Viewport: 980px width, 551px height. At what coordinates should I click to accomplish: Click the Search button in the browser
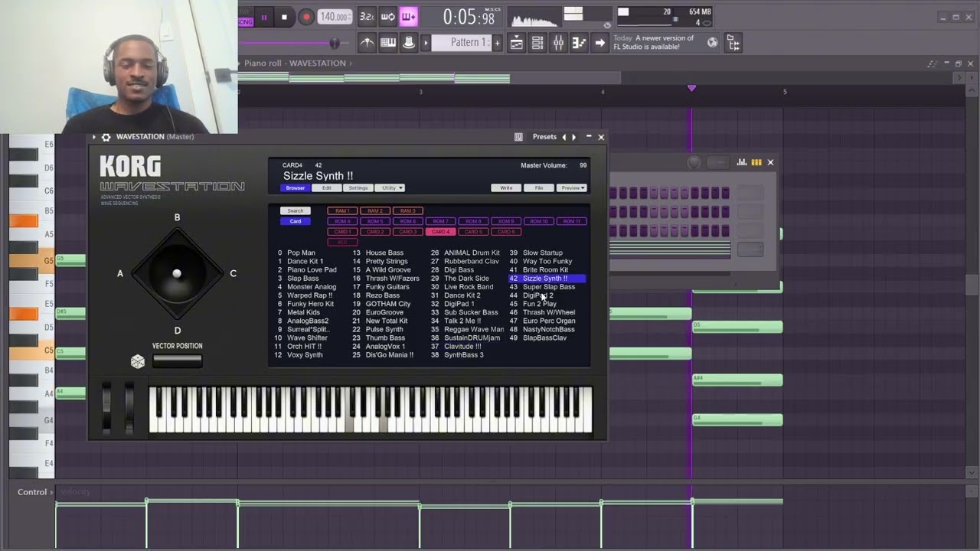click(x=296, y=210)
